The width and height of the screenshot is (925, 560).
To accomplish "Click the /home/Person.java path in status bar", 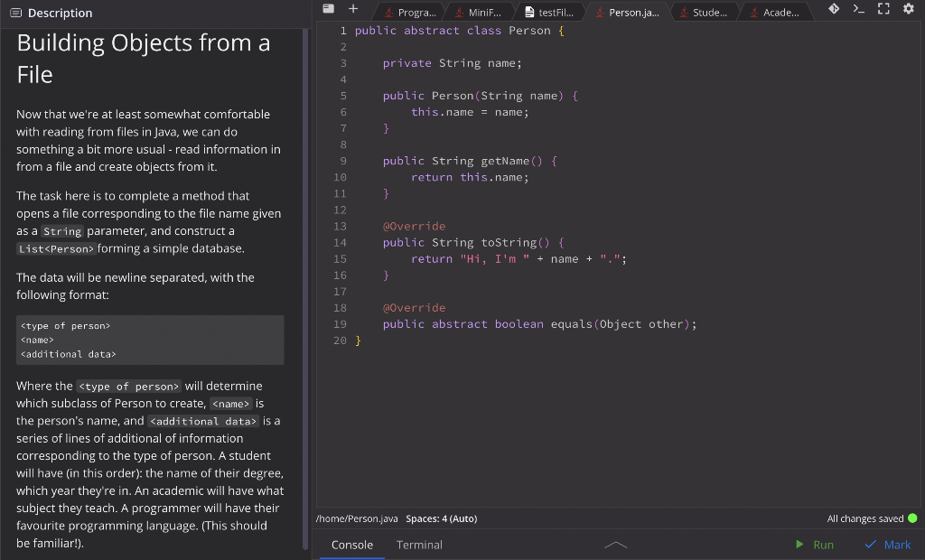I will [357, 518].
